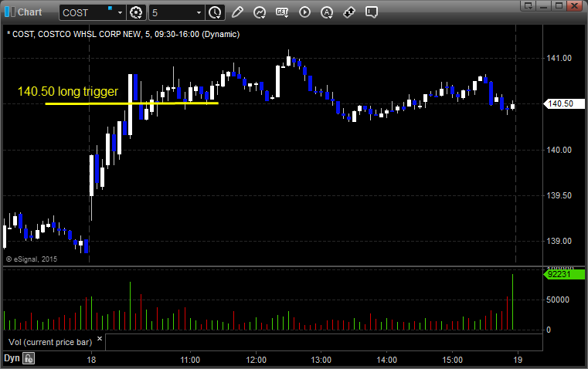Click the 140.00 price axis label
This screenshot has height=369, width=588.
[559, 150]
